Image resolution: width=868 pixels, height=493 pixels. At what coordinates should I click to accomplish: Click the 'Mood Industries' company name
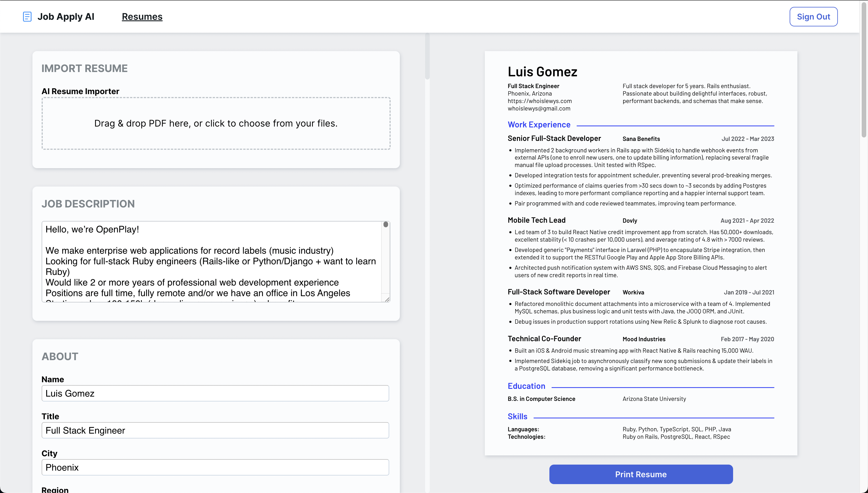644,339
